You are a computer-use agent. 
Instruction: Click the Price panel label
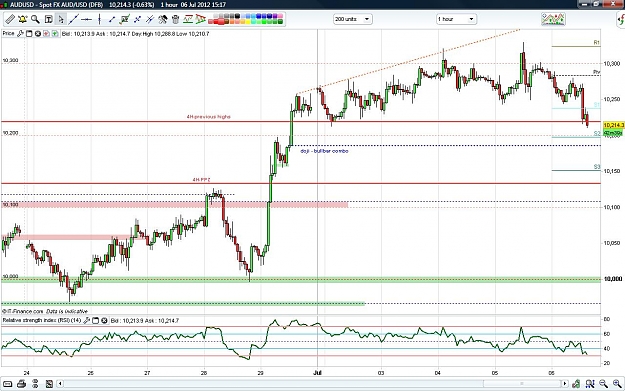(x=8, y=33)
